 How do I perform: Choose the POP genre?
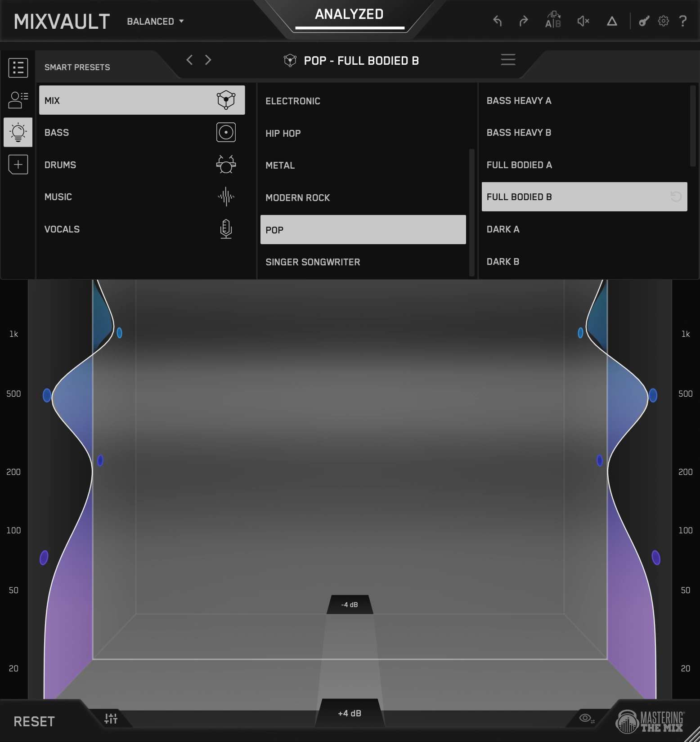click(x=363, y=230)
